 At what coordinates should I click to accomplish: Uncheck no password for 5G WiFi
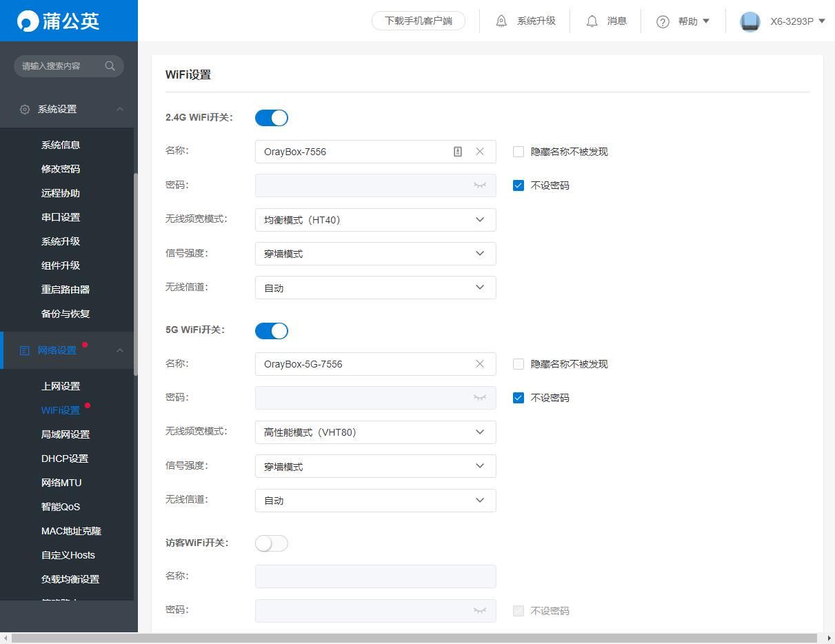(x=519, y=398)
